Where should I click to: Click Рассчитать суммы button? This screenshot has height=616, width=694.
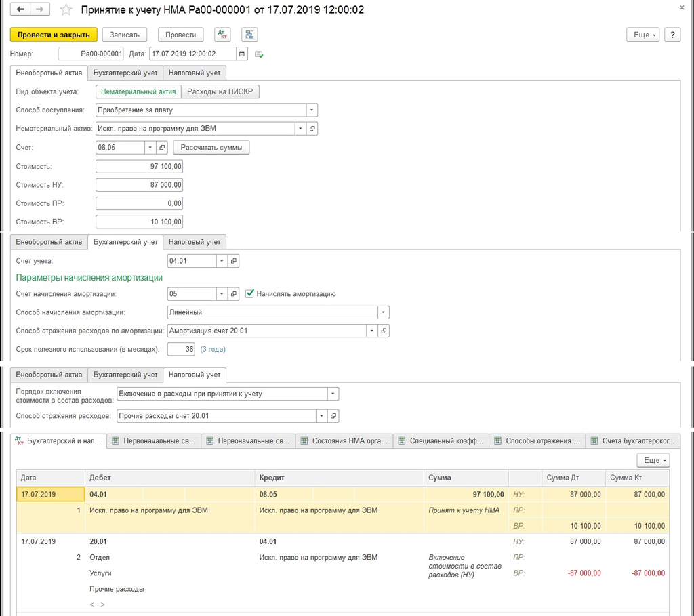[211, 147]
